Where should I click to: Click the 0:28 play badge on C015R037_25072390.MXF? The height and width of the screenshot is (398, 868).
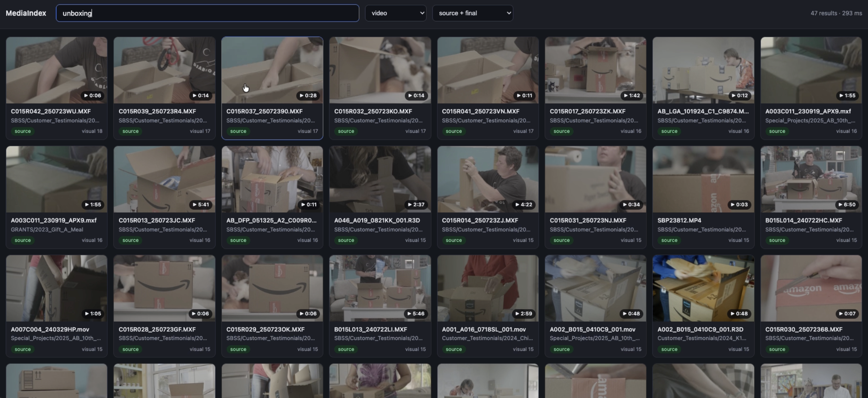[308, 96]
